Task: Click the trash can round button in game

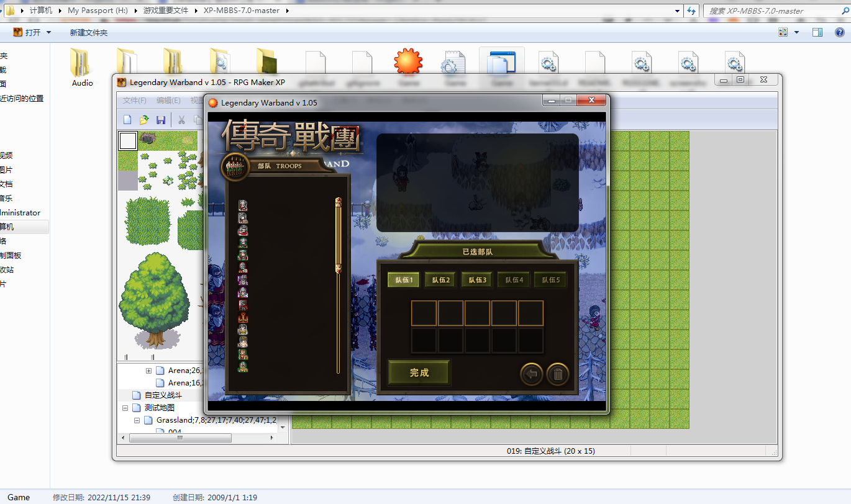Action: 558,374
